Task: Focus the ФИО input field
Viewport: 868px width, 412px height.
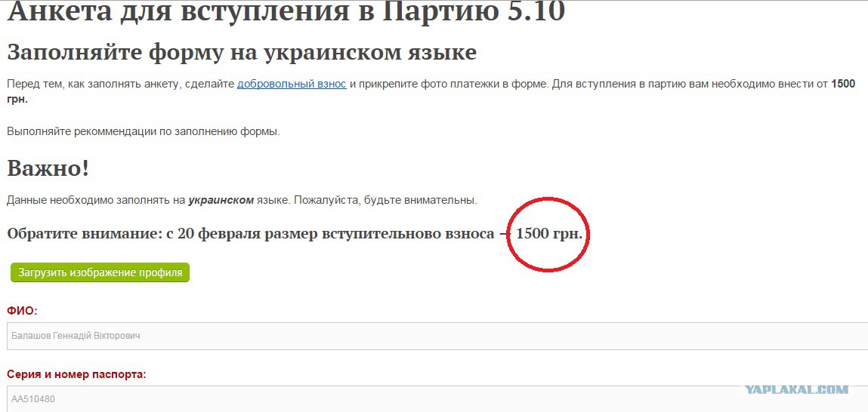Action: pyautogui.click(x=437, y=336)
